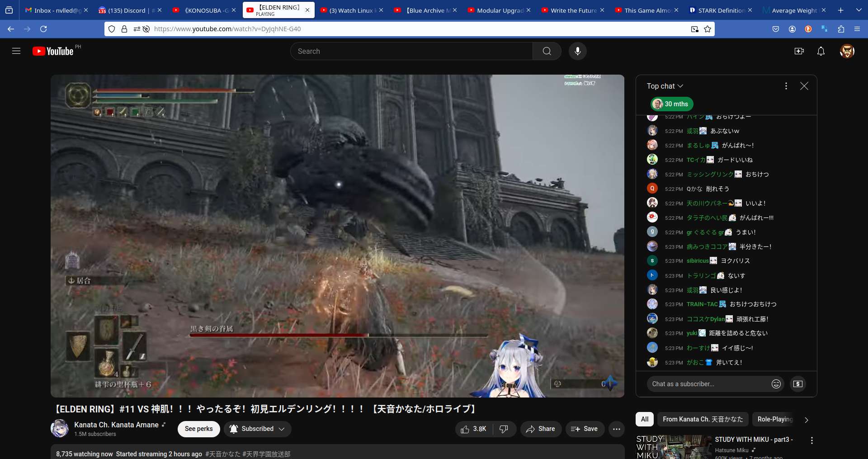The image size is (868, 459).
Task: Open Subscribed notification dropdown
Action: point(257,429)
